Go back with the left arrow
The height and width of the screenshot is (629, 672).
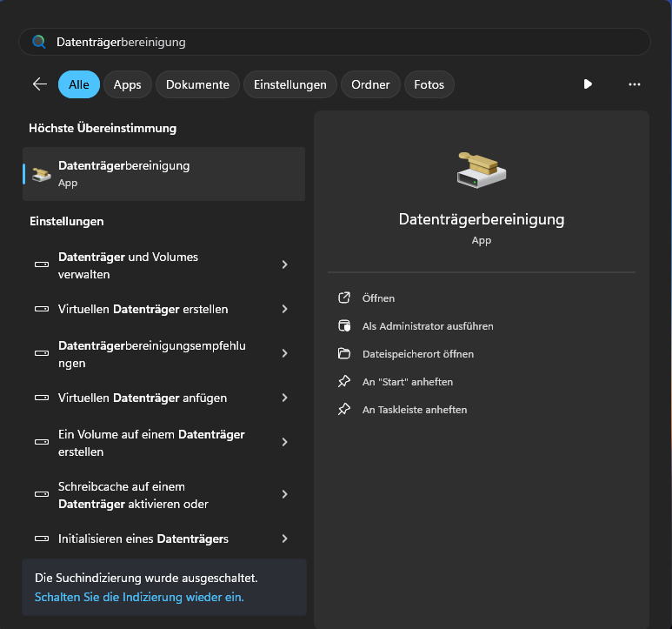(x=40, y=84)
